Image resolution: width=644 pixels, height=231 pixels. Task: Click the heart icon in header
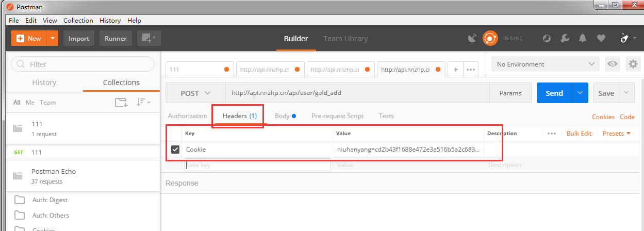pos(601,38)
